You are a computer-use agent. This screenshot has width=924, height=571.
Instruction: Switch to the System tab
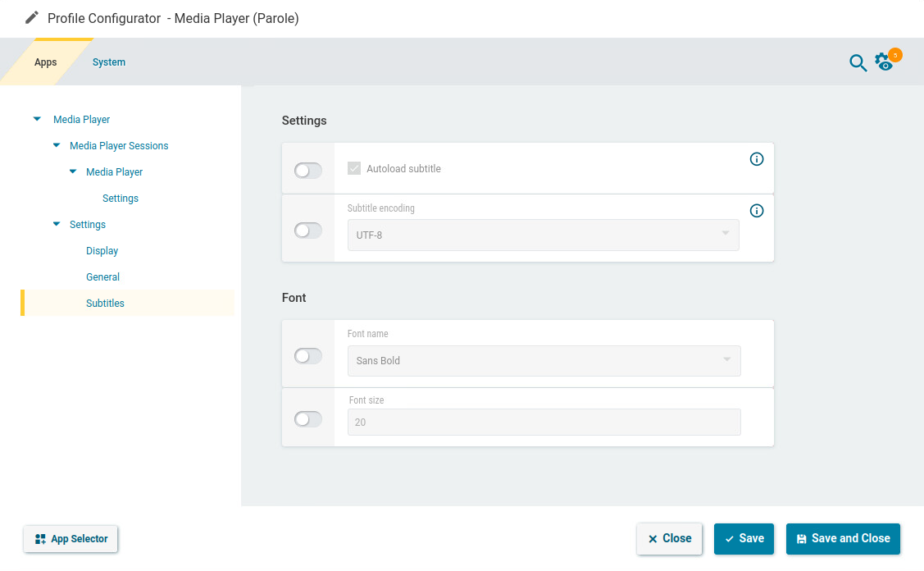click(x=109, y=62)
